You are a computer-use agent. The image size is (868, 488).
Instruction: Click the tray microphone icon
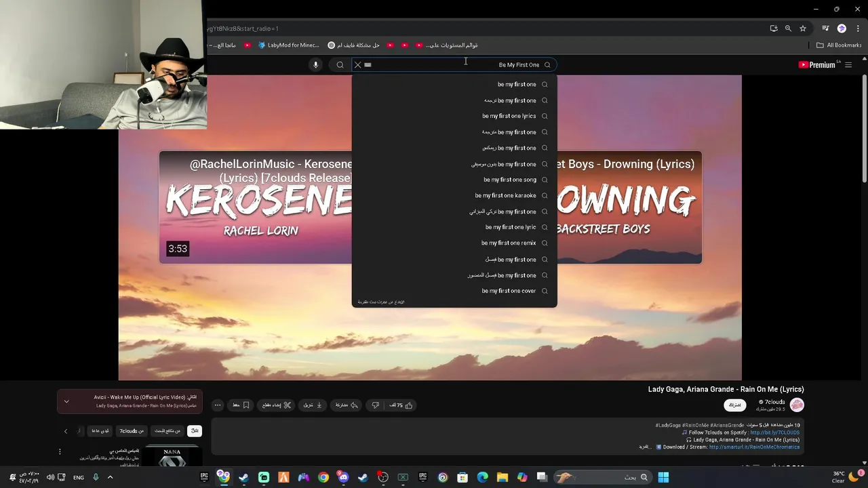click(96, 477)
